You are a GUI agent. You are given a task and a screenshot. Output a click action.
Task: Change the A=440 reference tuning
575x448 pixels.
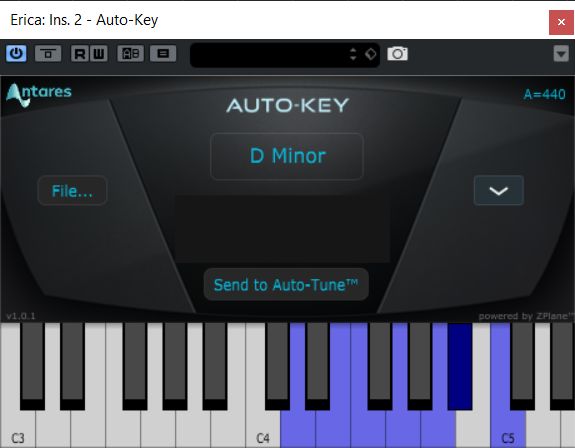(544, 95)
